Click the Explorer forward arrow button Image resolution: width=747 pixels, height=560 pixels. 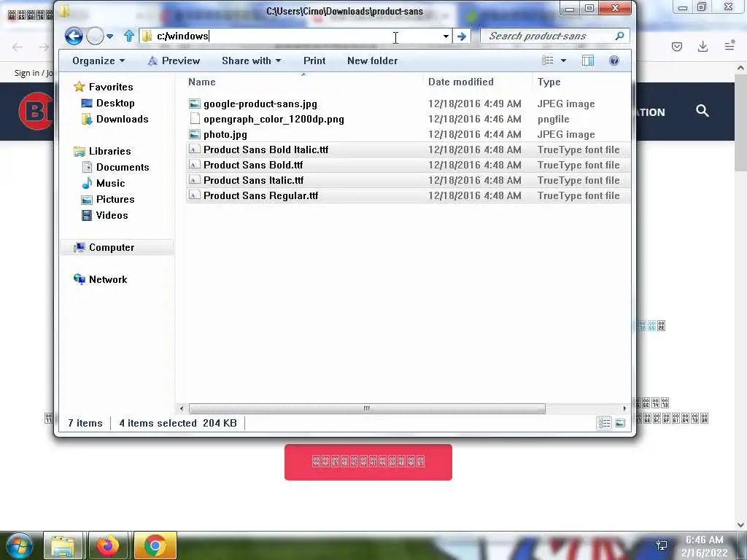click(x=96, y=36)
